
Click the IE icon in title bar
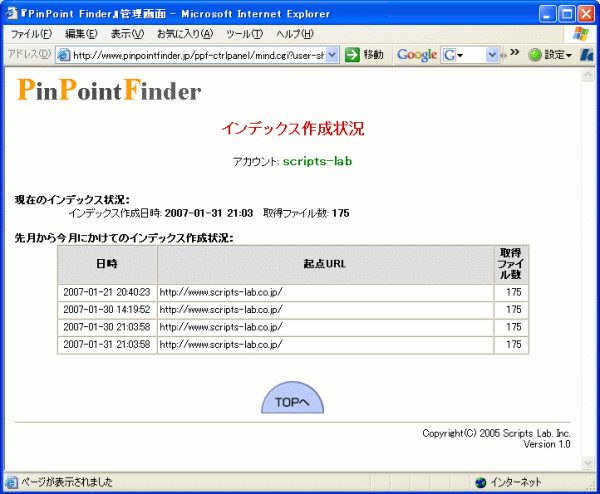[11, 13]
